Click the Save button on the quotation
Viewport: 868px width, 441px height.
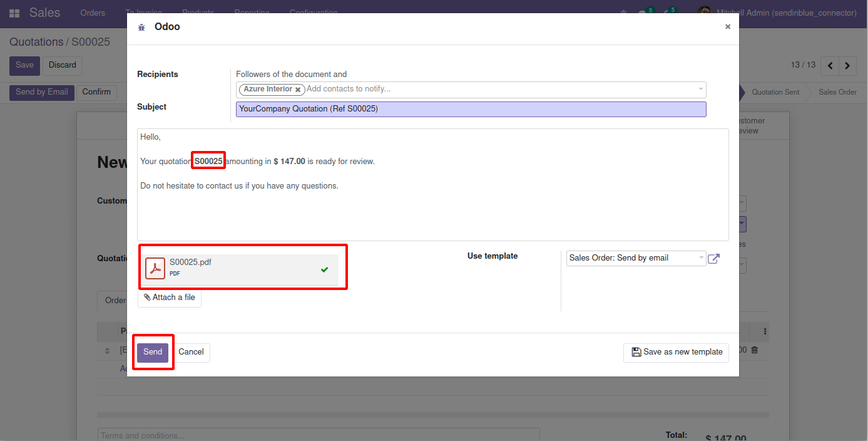(24, 65)
